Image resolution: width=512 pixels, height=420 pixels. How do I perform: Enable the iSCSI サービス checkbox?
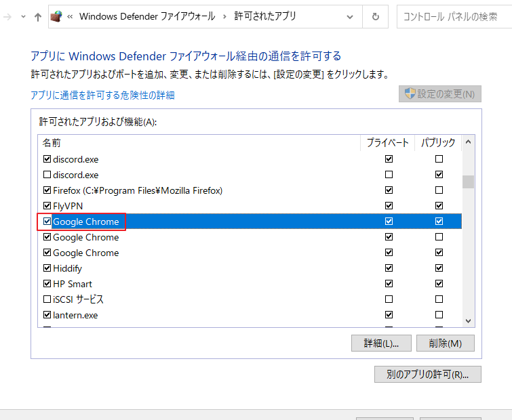[x=47, y=299]
